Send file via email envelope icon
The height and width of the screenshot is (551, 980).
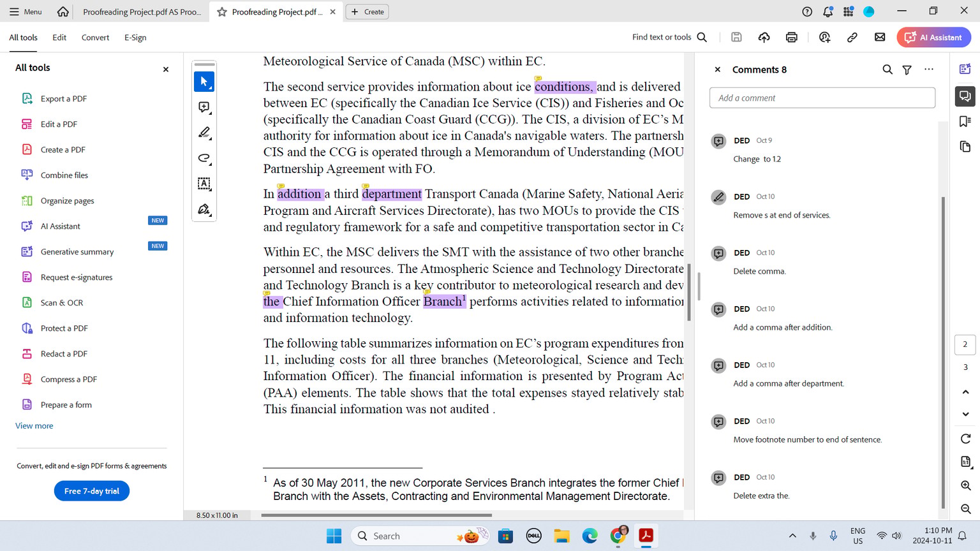pos(880,37)
